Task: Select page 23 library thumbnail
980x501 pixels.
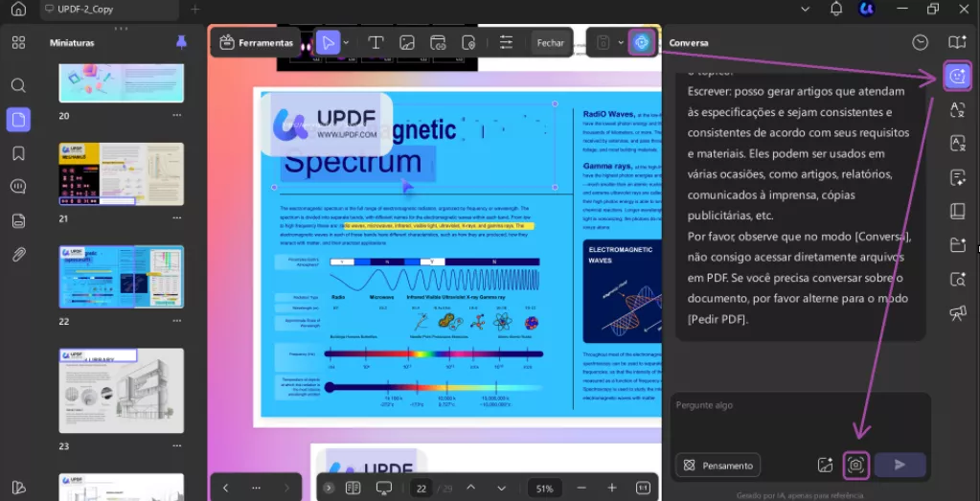Action: (x=122, y=391)
